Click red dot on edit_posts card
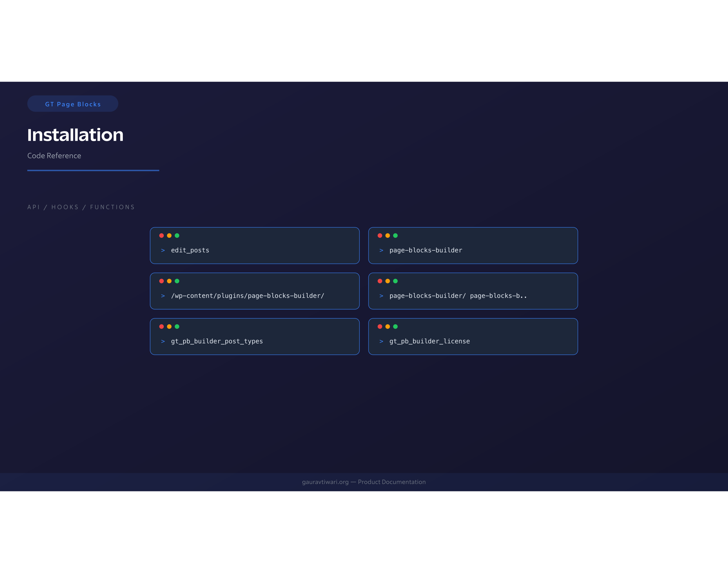 pyautogui.click(x=161, y=235)
